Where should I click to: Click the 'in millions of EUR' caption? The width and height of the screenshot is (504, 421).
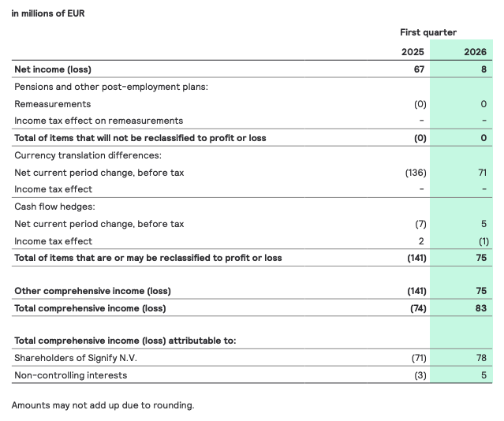click(x=48, y=13)
